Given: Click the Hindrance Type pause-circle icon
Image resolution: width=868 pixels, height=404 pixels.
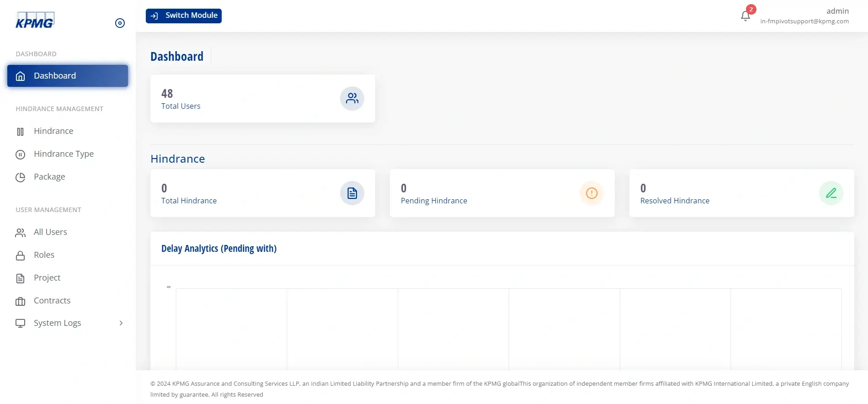Looking at the screenshot, I should pos(20,154).
